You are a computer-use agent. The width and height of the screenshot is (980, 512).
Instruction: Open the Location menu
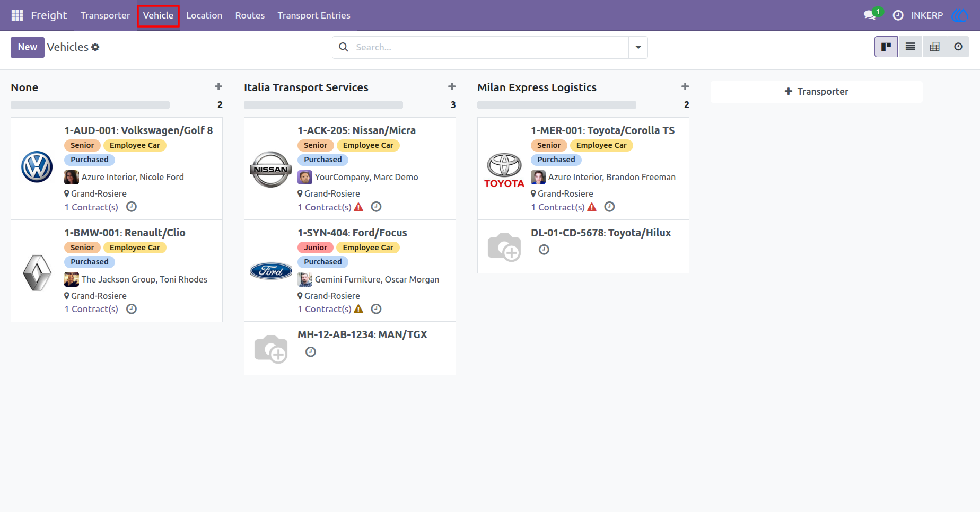(x=204, y=15)
